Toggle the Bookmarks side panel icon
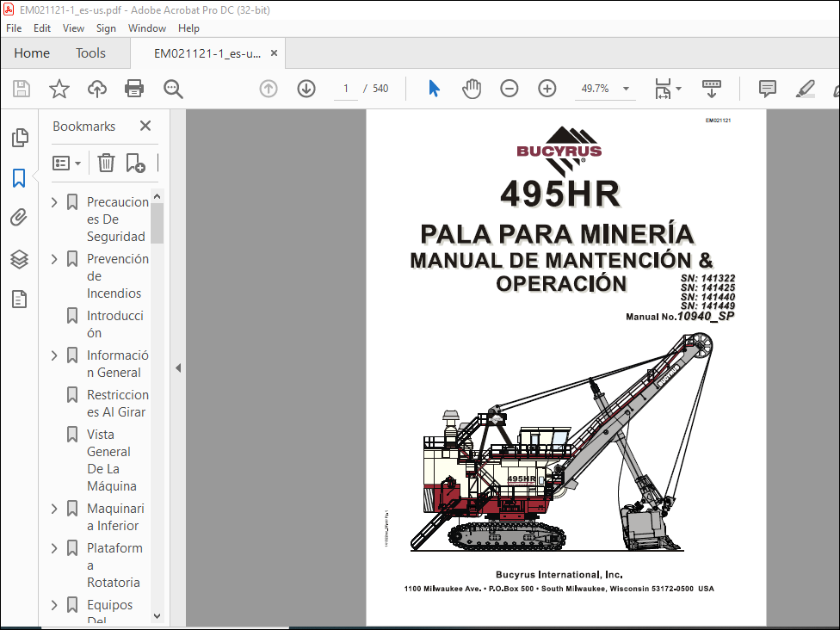 [19, 178]
